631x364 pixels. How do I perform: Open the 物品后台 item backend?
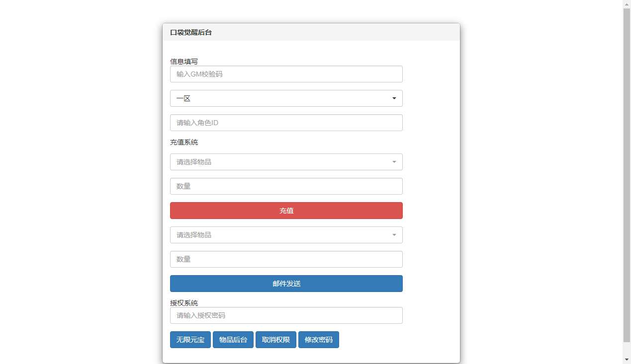coord(233,340)
